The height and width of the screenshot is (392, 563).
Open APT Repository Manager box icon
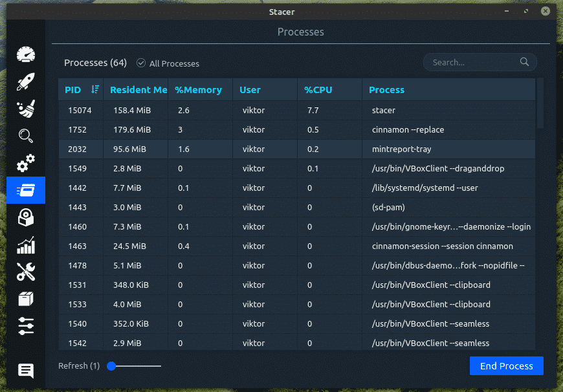26,299
